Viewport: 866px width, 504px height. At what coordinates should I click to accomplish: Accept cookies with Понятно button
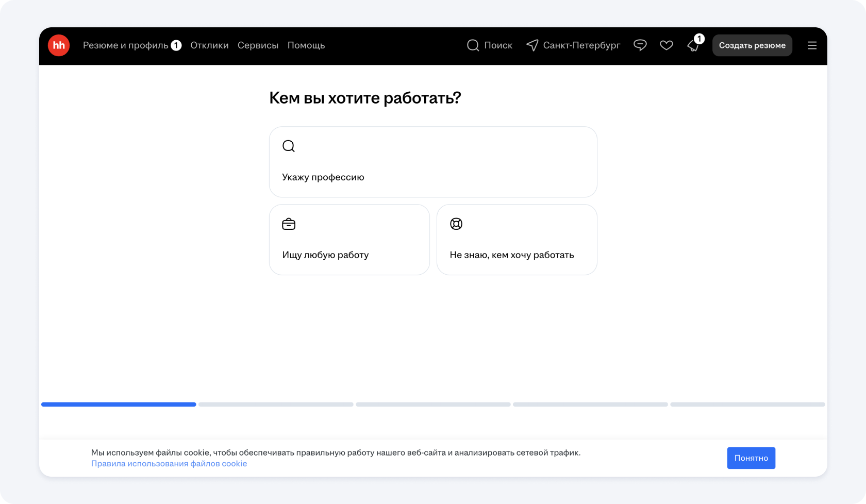pyautogui.click(x=751, y=458)
